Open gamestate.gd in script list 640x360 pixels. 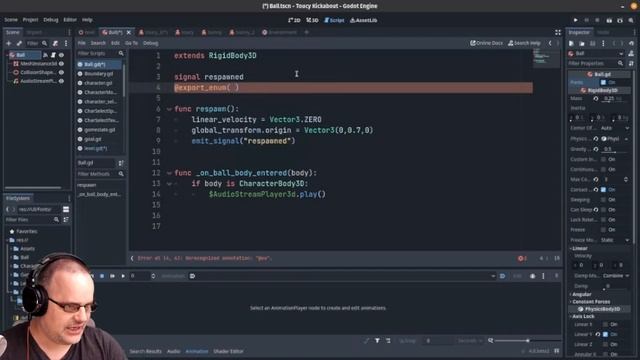coord(100,130)
